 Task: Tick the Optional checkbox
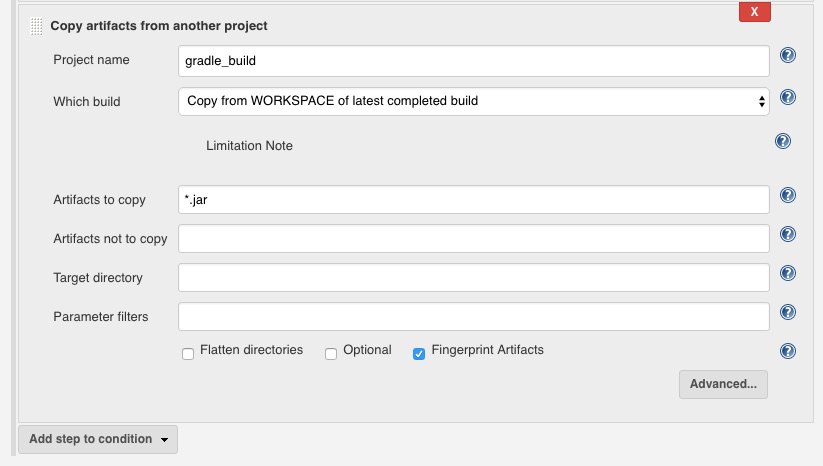[x=331, y=354]
